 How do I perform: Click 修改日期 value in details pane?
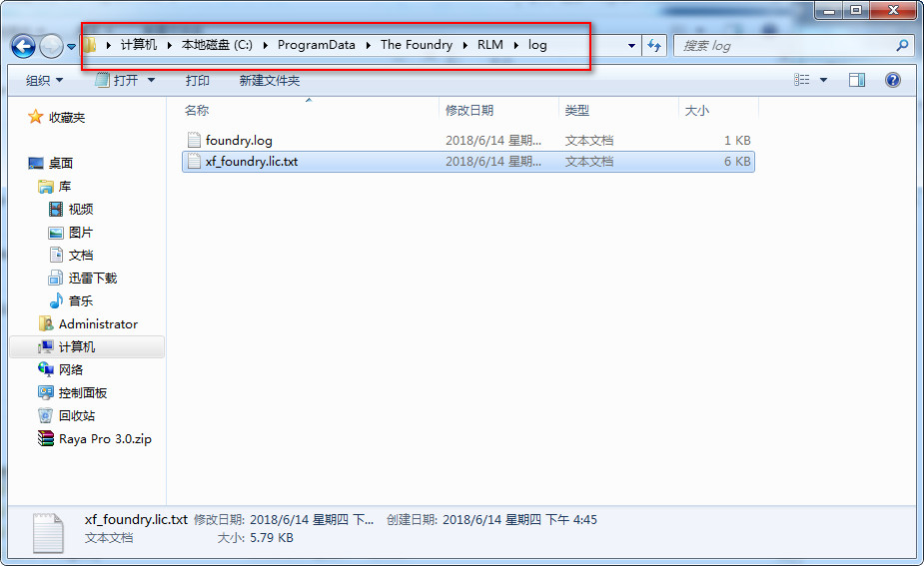[x=312, y=520]
